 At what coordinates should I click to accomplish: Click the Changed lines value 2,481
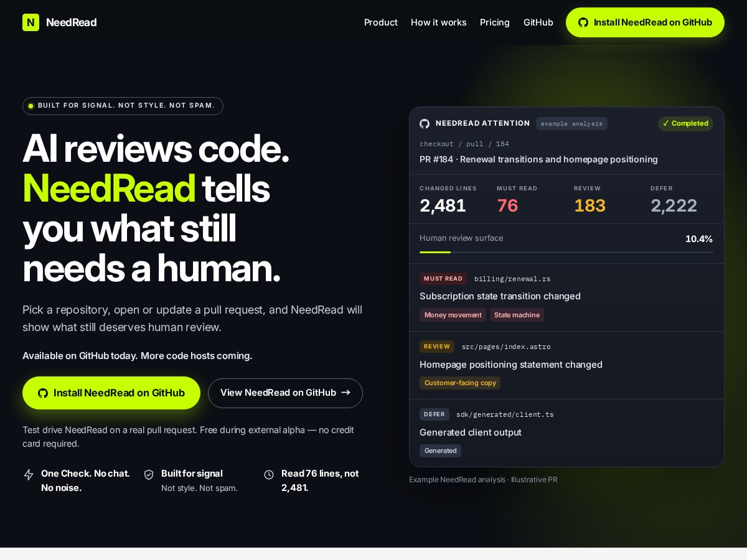coord(443,205)
